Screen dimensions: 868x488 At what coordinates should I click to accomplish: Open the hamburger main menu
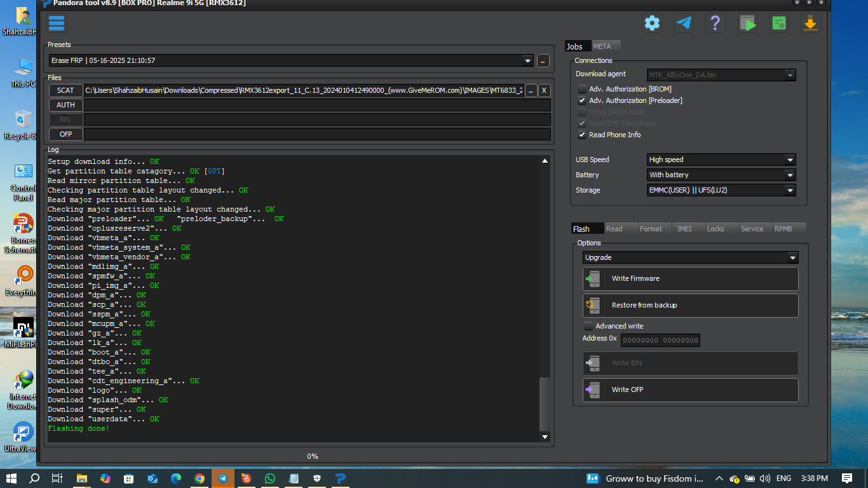(x=57, y=24)
